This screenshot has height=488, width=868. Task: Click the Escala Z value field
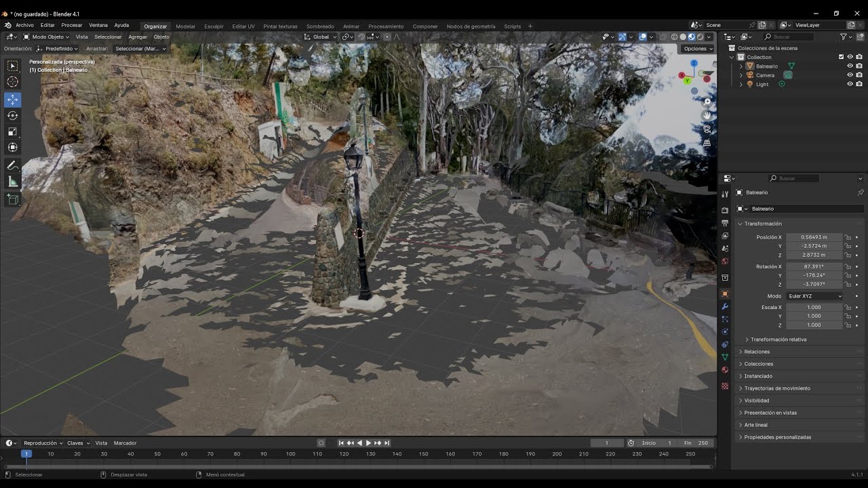click(814, 325)
